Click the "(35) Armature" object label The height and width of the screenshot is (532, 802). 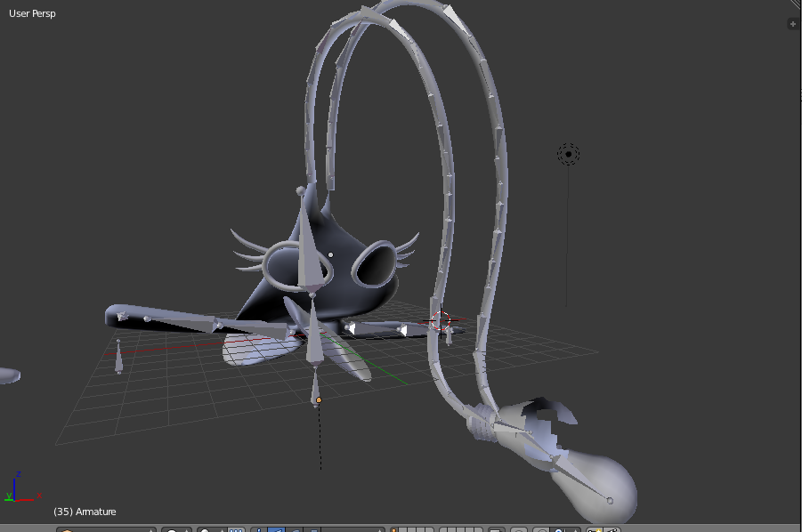[x=85, y=512]
